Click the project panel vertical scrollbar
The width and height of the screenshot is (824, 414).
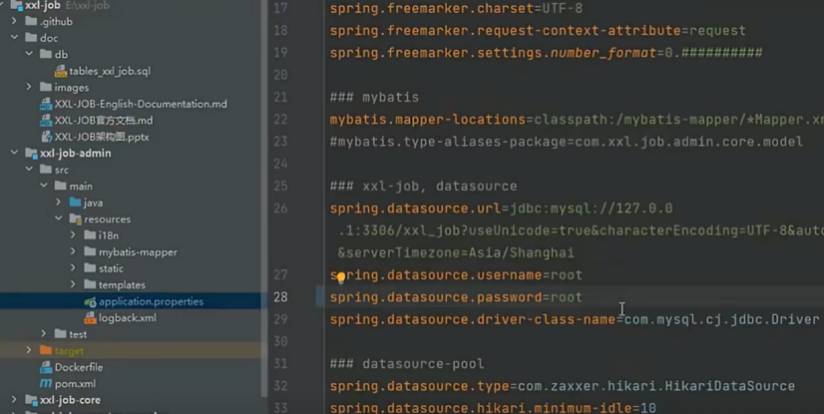tap(264, 200)
